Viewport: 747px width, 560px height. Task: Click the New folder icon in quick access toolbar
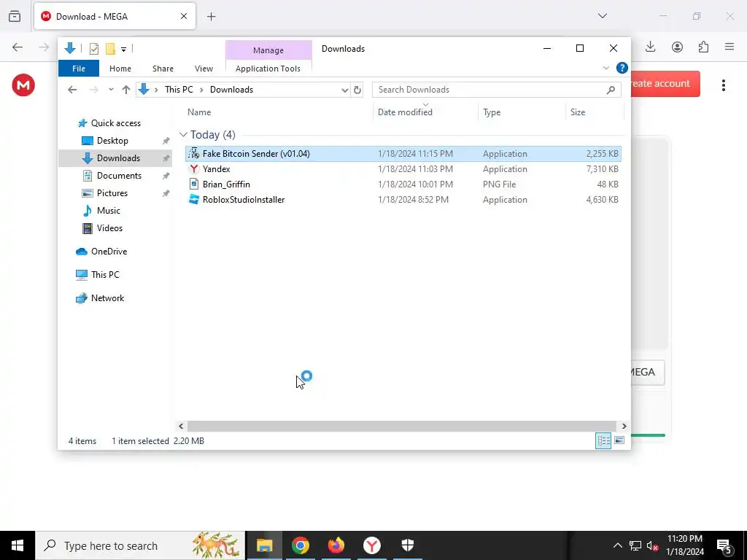[111, 49]
